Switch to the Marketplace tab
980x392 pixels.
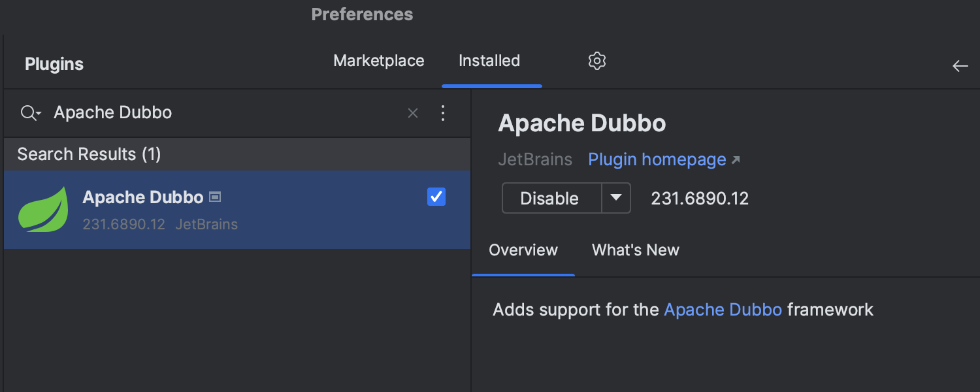point(378,60)
